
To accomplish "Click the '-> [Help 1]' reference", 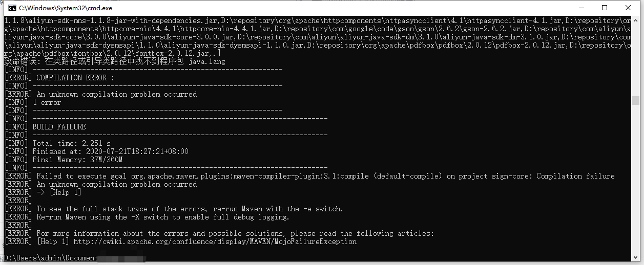I will tap(59, 192).
